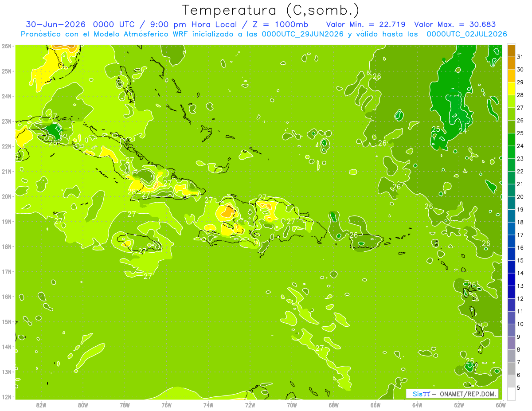Click the '74W' longitude axis label
The width and height of the screenshot is (532, 411).
click(208, 404)
